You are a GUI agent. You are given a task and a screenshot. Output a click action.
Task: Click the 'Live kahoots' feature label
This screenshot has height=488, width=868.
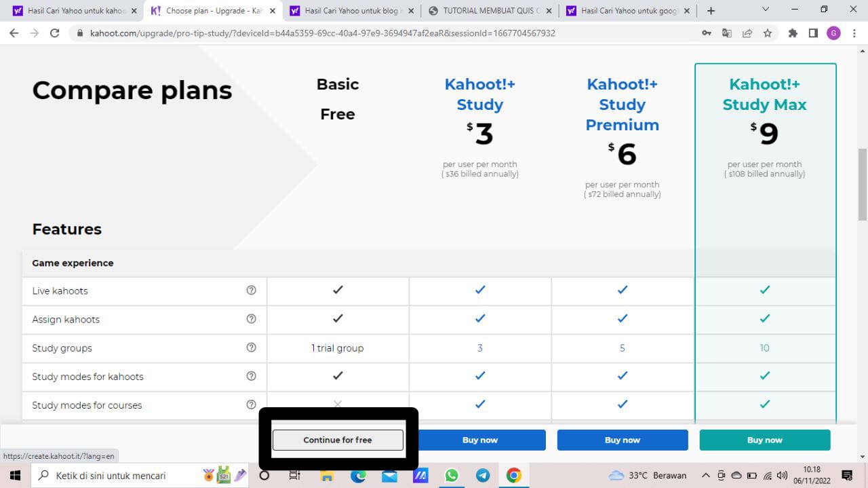point(60,290)
